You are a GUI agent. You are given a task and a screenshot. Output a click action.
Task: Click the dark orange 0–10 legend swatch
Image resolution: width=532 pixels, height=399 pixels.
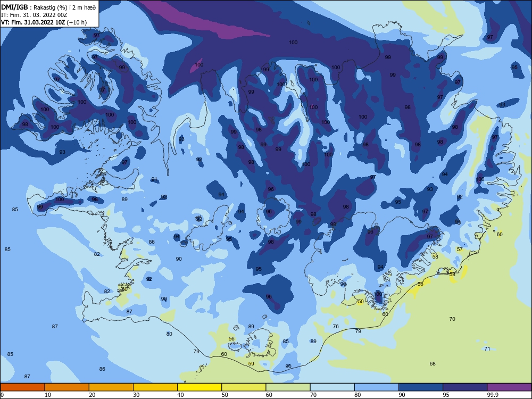click(x=22, y=387)
